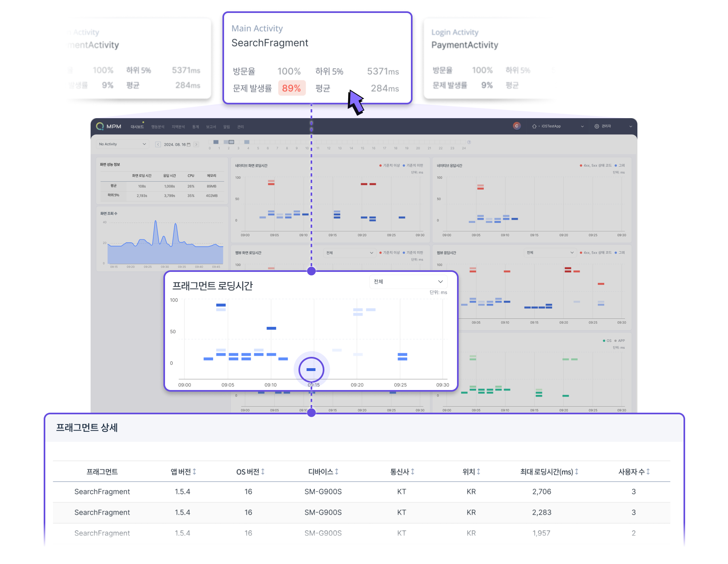
Task: Open 전체 dropdown in 프래그먼트 로딩시간 panel
Action: click(x=408, y=282)
